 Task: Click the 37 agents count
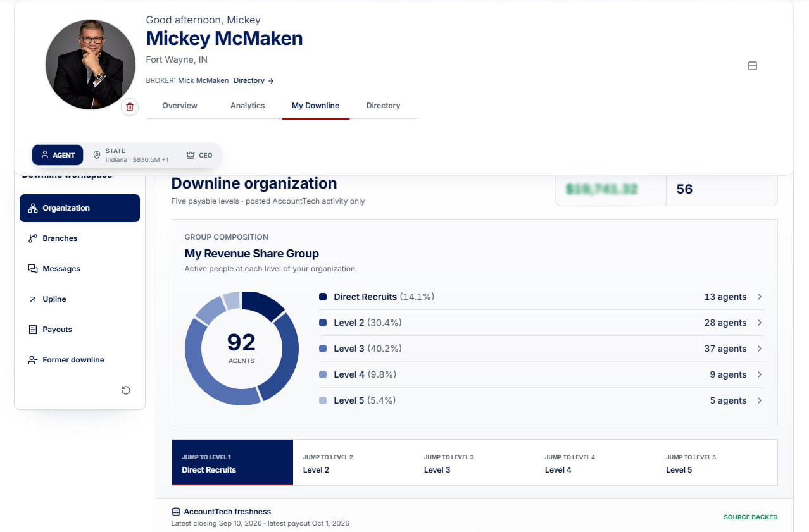[725, 349]
